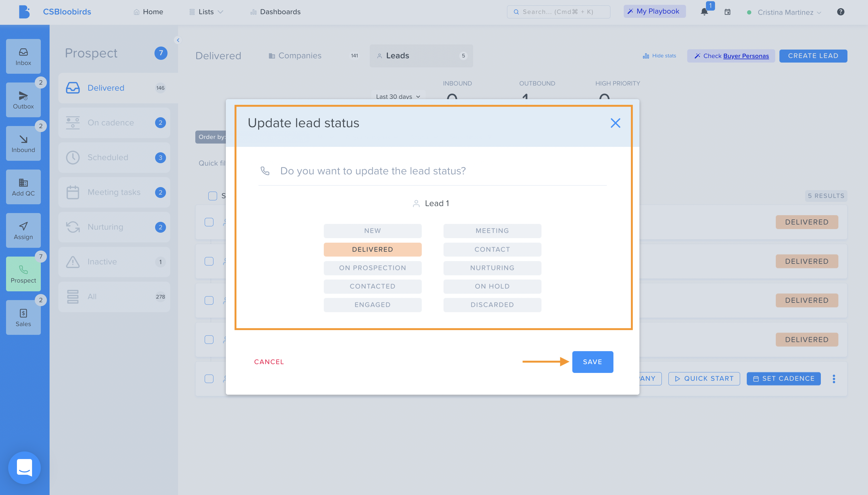This screenshot has height=495, width=868.
Task: Click the SET CADENCE button
Action: (x=784, y=379)
